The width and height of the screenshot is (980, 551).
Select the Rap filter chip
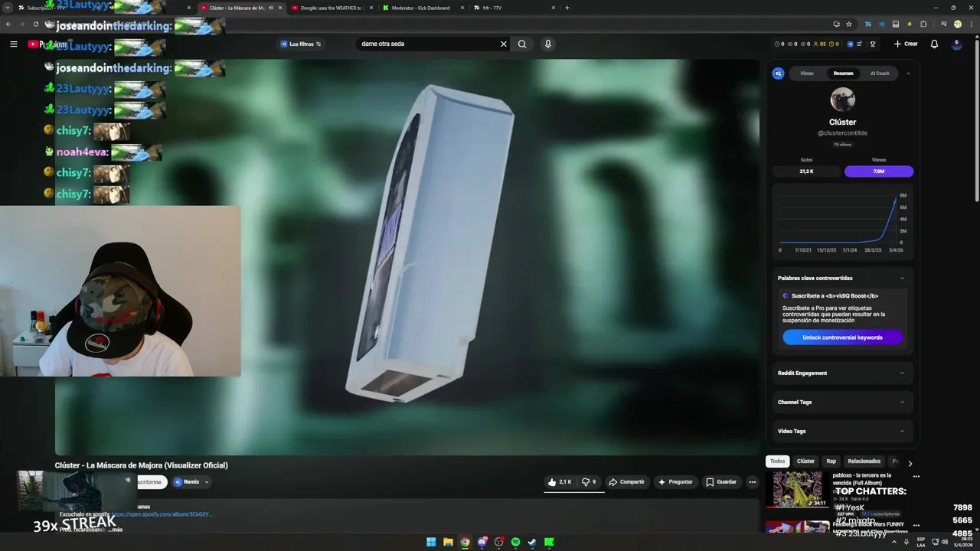click(831, 461)
